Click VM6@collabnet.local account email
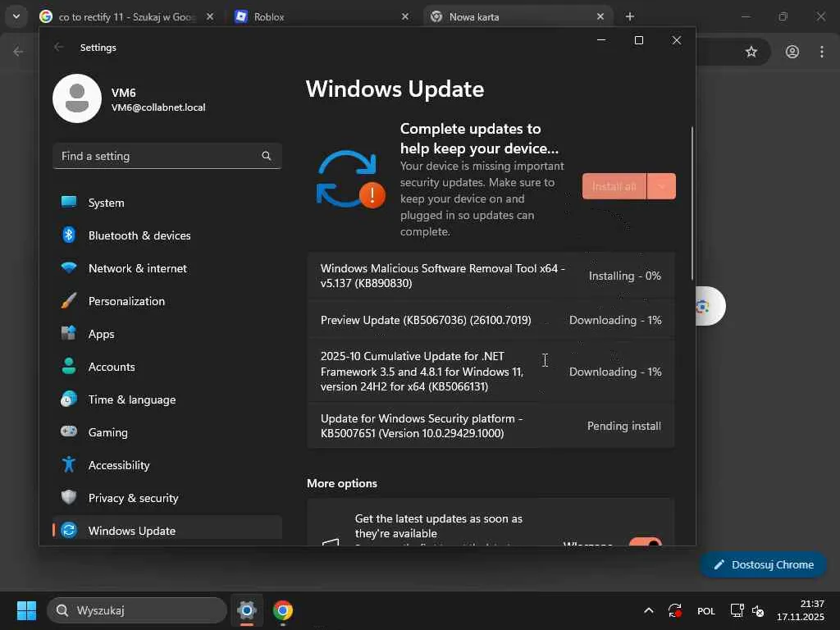The image size is (840, 630). tap(158, 107)
